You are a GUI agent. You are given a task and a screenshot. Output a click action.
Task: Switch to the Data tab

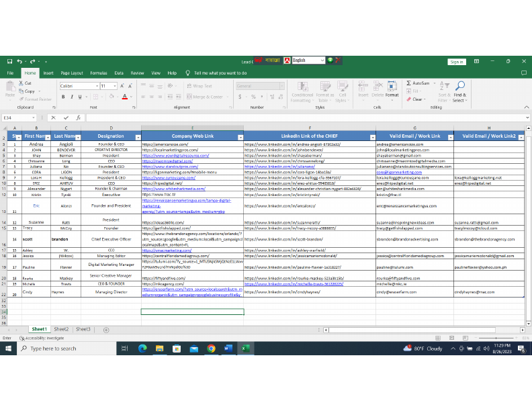point(119,73)
